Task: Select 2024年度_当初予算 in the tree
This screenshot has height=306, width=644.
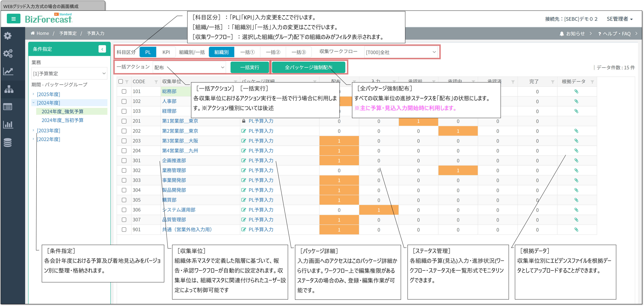Action: pyautogui.click(x=62, y=120)
